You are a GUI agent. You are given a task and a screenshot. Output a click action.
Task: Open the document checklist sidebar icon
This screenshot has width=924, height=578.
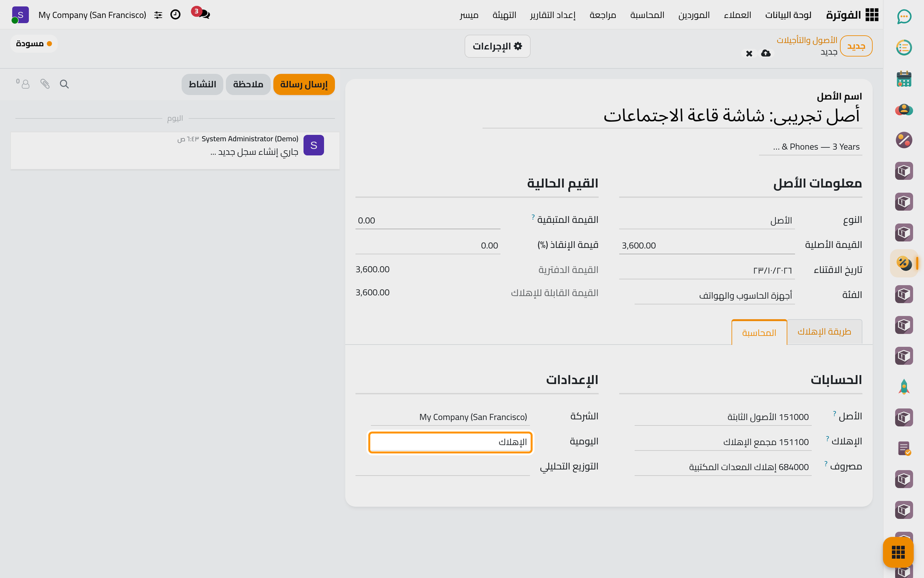pyautogui.click(x=904, y=448)
